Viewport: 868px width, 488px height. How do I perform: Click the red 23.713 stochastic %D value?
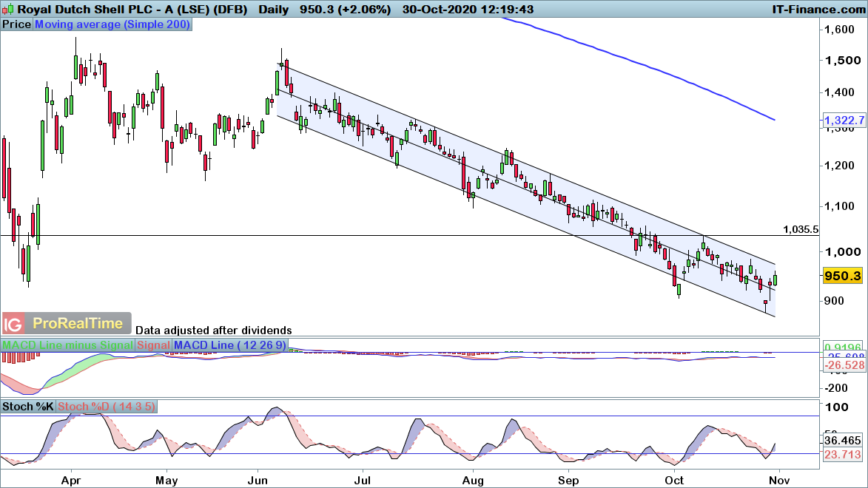(x=843, y=455)
